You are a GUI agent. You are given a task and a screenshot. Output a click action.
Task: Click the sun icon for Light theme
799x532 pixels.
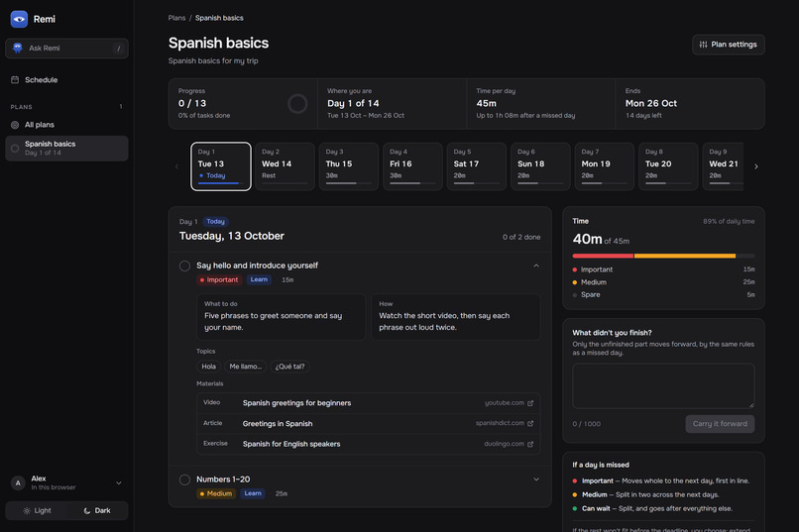[x=27, y=510]
